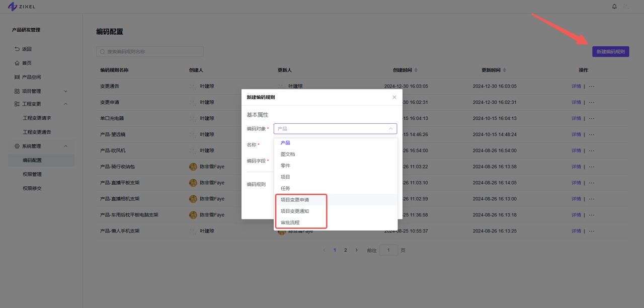644x308 pixels.
Task: Click the search magnifier icon
Action: click(103, 51)
